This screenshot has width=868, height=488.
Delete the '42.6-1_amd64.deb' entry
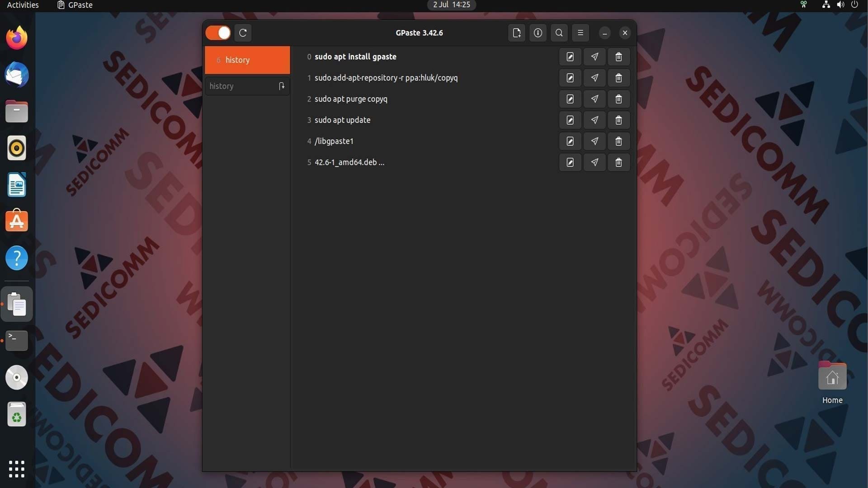pos(618,162)
